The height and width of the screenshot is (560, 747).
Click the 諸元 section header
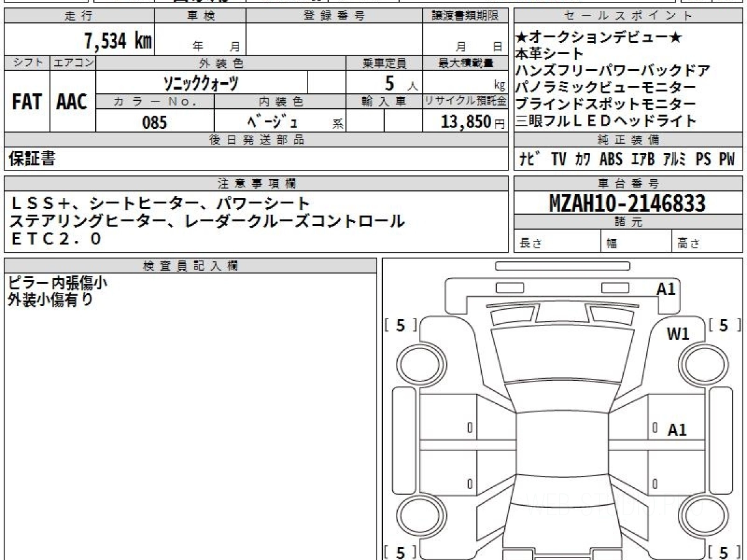pos(628,222)
